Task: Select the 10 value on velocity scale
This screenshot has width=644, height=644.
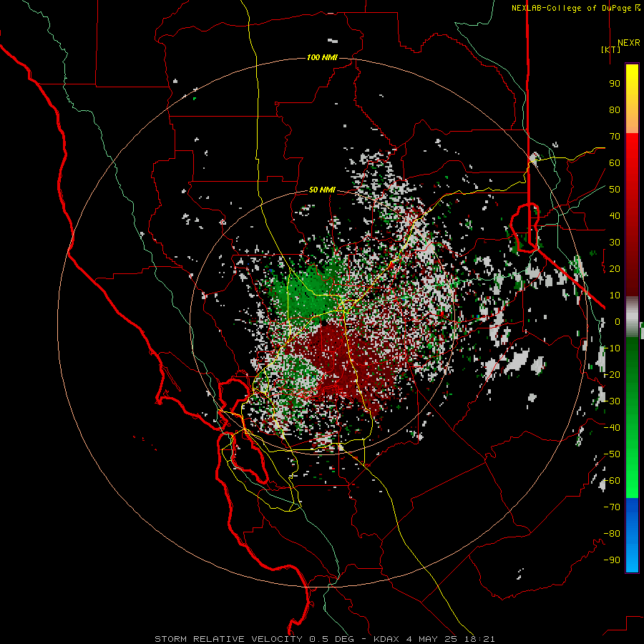Action: (x=615, y=296)
